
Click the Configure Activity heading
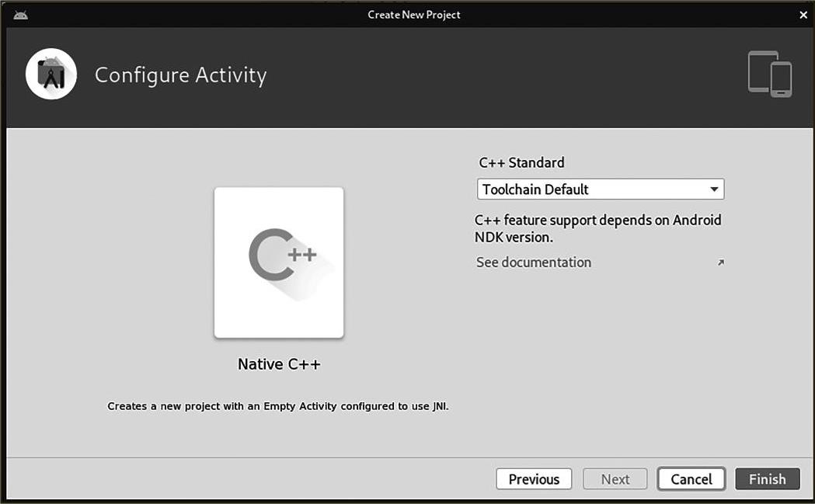180,75
